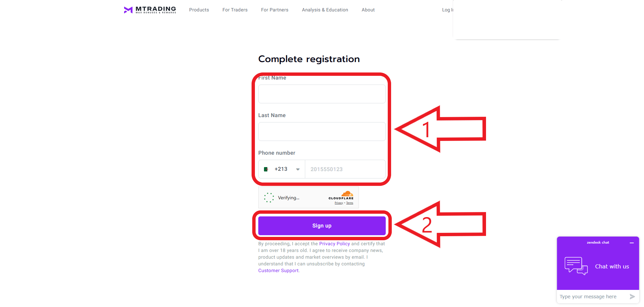Viewport: 644px width, 307px height.
Task: Open the About menu
Action: (x=368, y=10)
